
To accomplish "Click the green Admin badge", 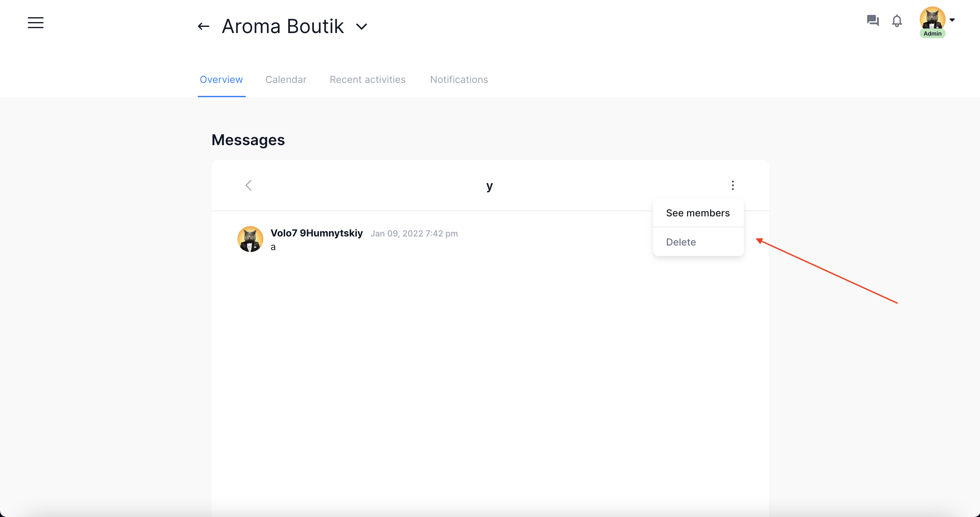I will (932, 33).
